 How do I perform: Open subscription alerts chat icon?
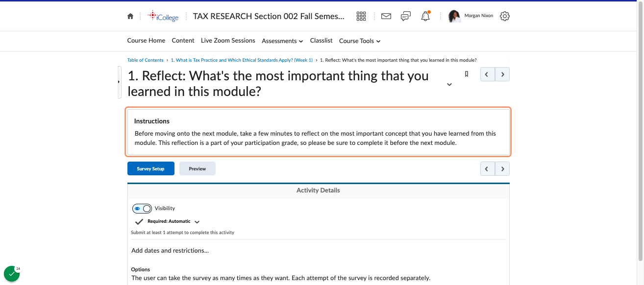tap(406, 16)
